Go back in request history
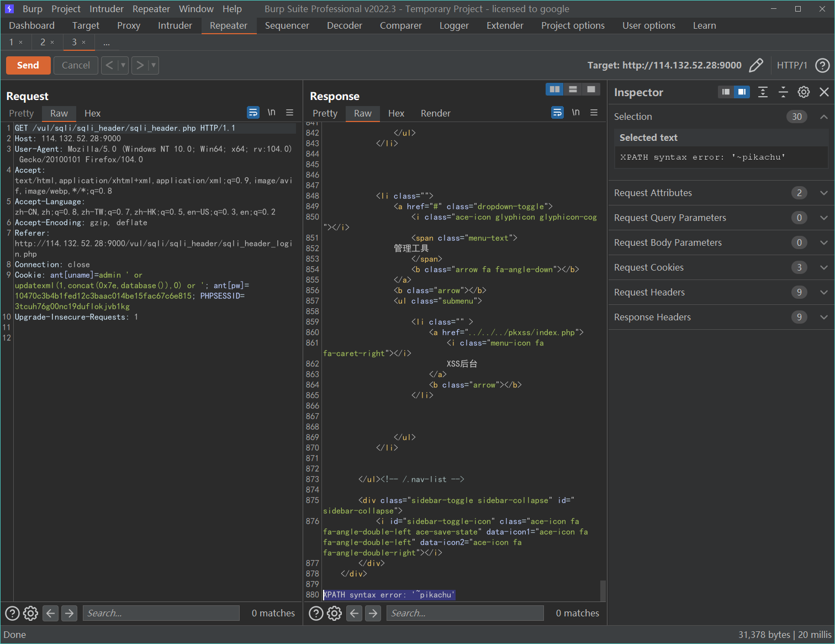 (109, 65)
